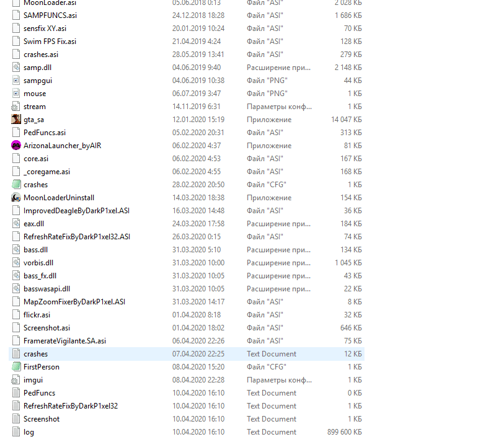Select the MapZoomFixerByDarkP1xel.ASI file

click(74, 302)
